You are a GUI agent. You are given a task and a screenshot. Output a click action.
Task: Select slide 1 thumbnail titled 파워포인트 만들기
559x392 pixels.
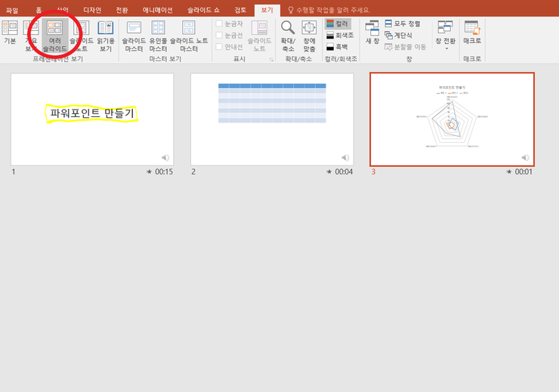[x=92, y=119]
